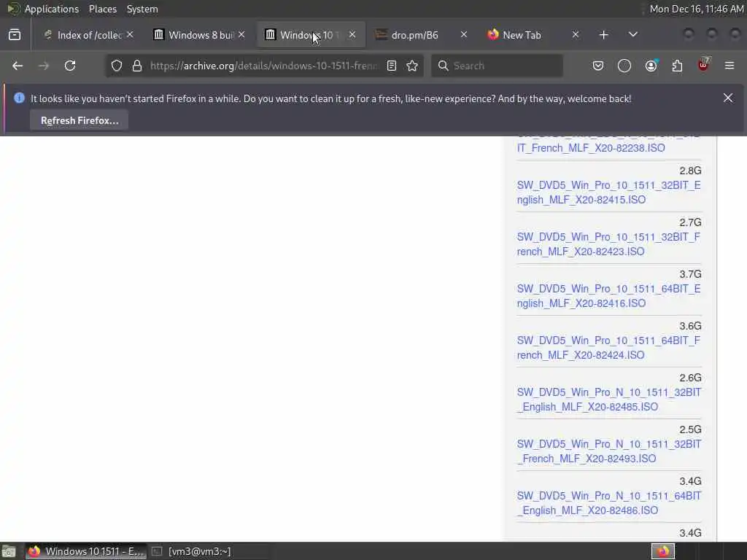Select the 3.7G file size text
The image size is (747, 560).
pos(690,274)
